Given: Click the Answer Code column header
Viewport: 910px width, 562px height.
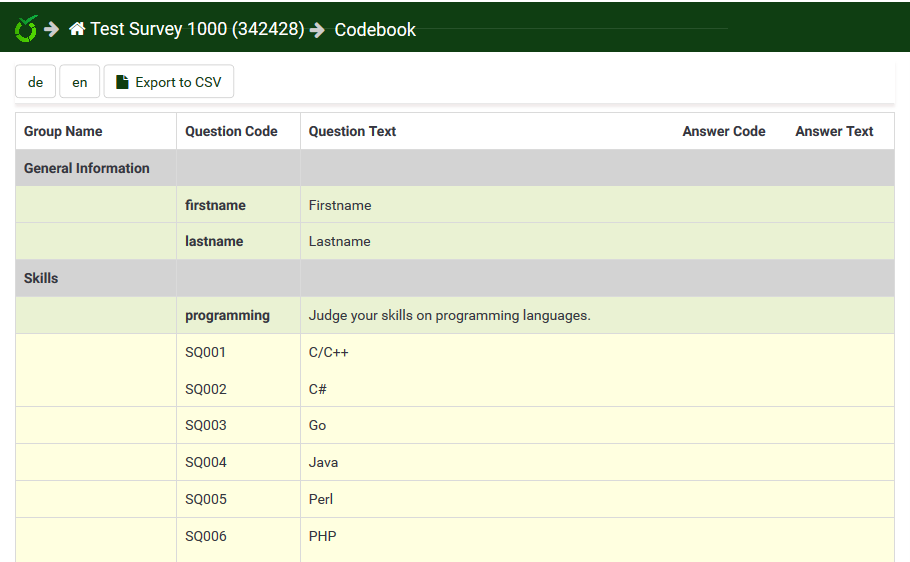Looking at the screenshot, I should (x=723, y=131).
